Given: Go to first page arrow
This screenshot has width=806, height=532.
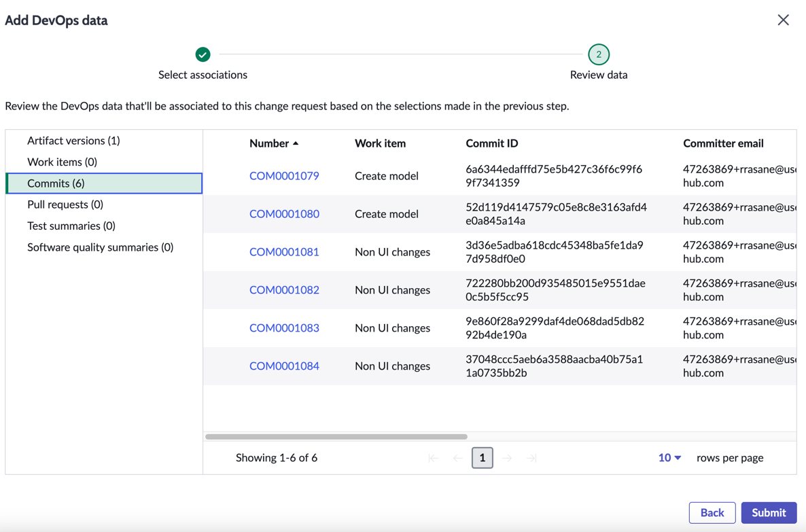Looking at the screenshot, I should pyautogui.click(x=433, y=458).
